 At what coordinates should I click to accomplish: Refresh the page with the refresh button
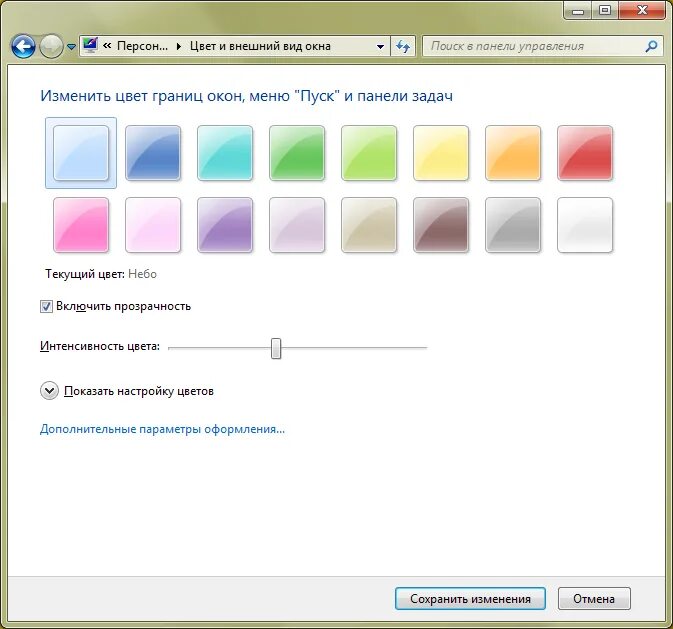pyautogui.click(x=403, y=46)
